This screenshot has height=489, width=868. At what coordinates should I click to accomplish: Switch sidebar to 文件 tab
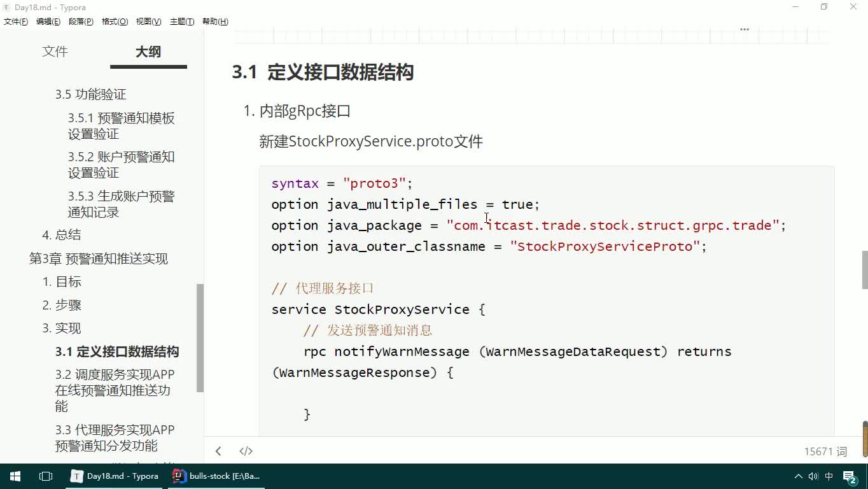click(55, 52)
